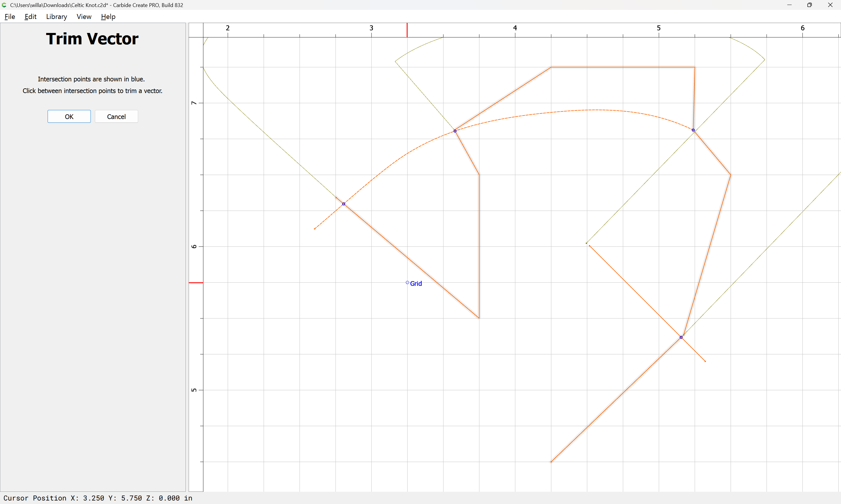Open the Library menu
Image resolution: width=841 pixels, height=504 pixels.
(56, 17)
